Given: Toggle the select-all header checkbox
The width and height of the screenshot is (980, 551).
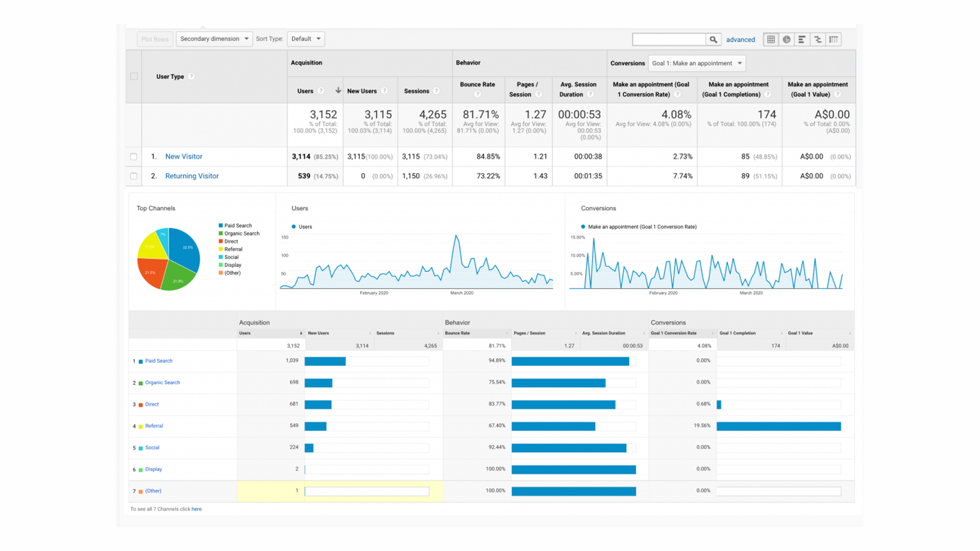Looking at the screenshot, I should coord(134,77).
